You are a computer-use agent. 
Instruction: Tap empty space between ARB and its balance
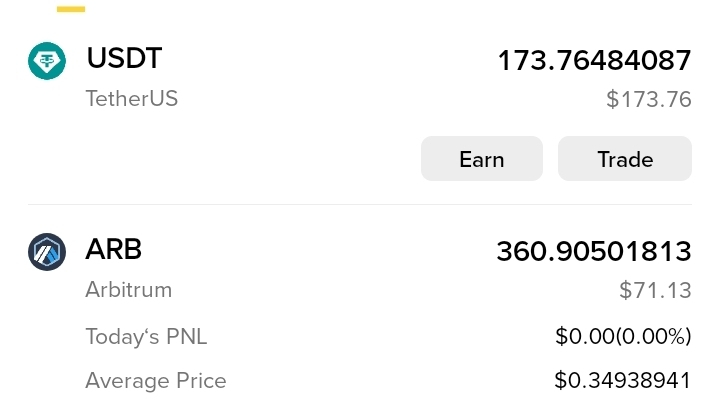coord(320,251)
